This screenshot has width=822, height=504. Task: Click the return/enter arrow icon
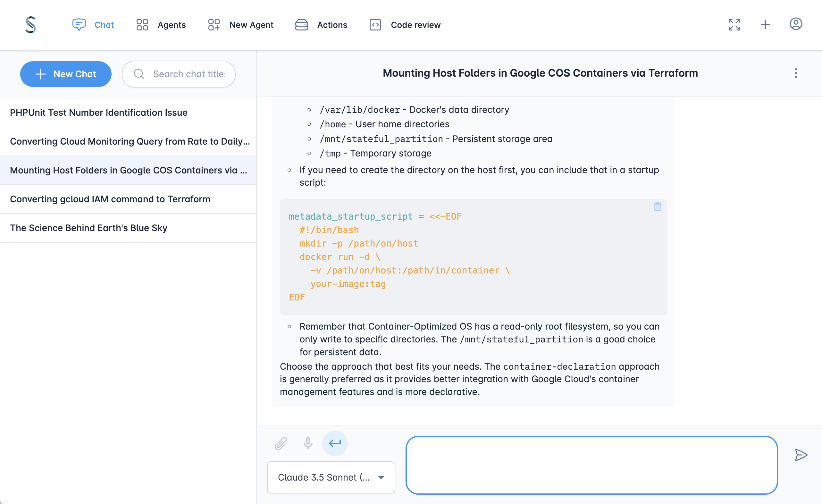(x=335, y=443)
